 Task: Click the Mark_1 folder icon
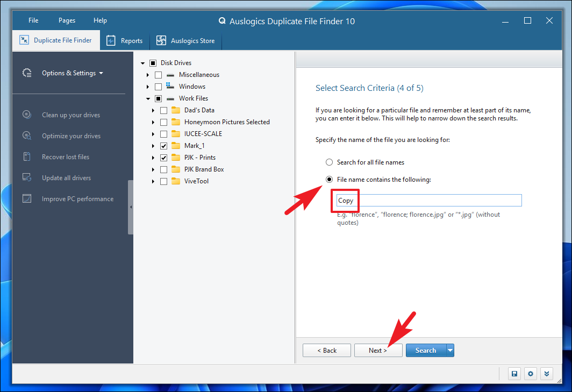pyautogui.click(x=176, y=145)
